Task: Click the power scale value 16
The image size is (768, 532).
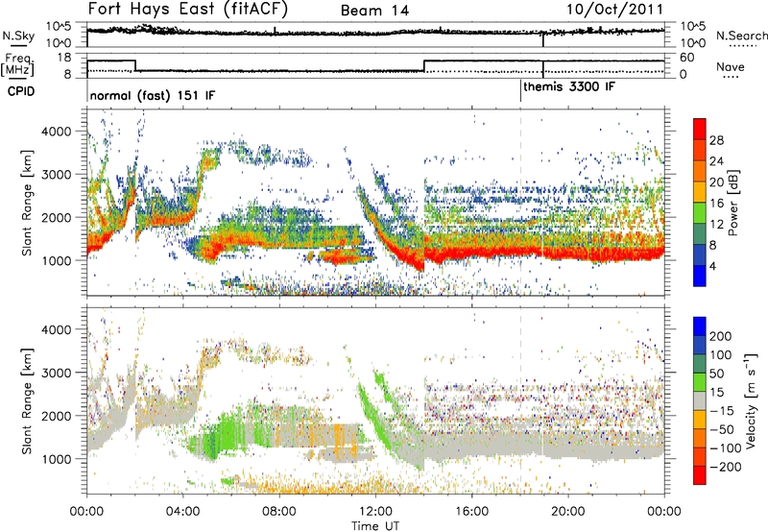Action: (x=716, y=204)
